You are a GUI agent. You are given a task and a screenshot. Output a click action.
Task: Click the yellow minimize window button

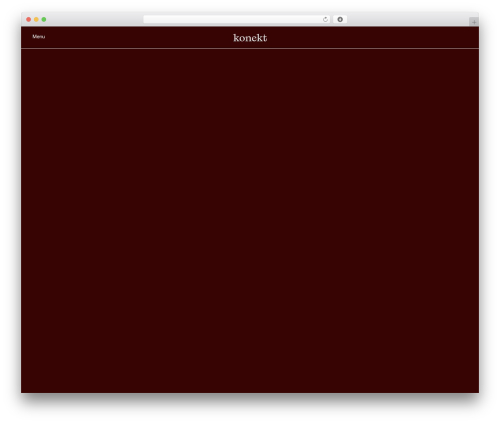tap(36, 19)
